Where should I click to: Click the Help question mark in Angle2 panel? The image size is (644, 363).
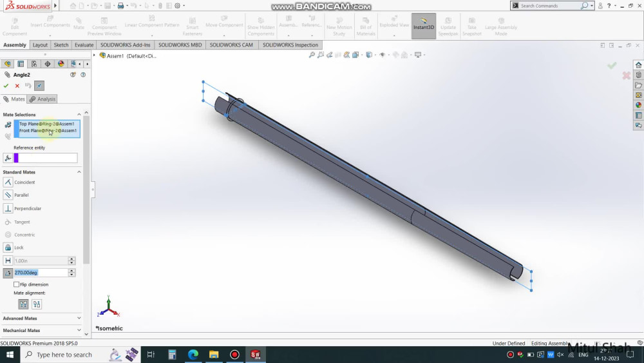83,75
